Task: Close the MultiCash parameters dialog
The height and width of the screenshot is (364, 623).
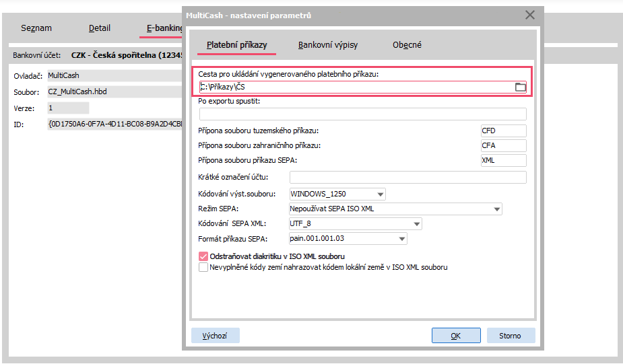Action: 529,15
